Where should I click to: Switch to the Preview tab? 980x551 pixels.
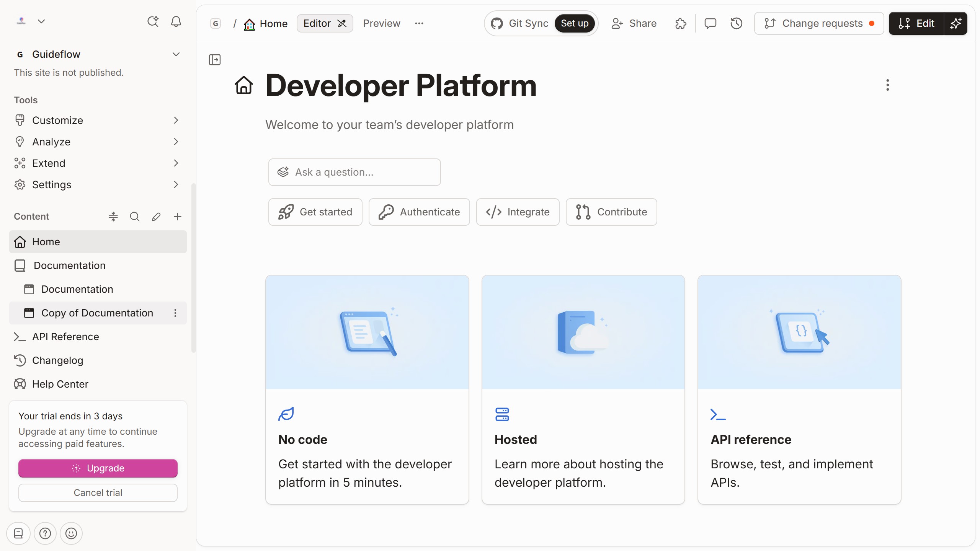pos(382,24)
